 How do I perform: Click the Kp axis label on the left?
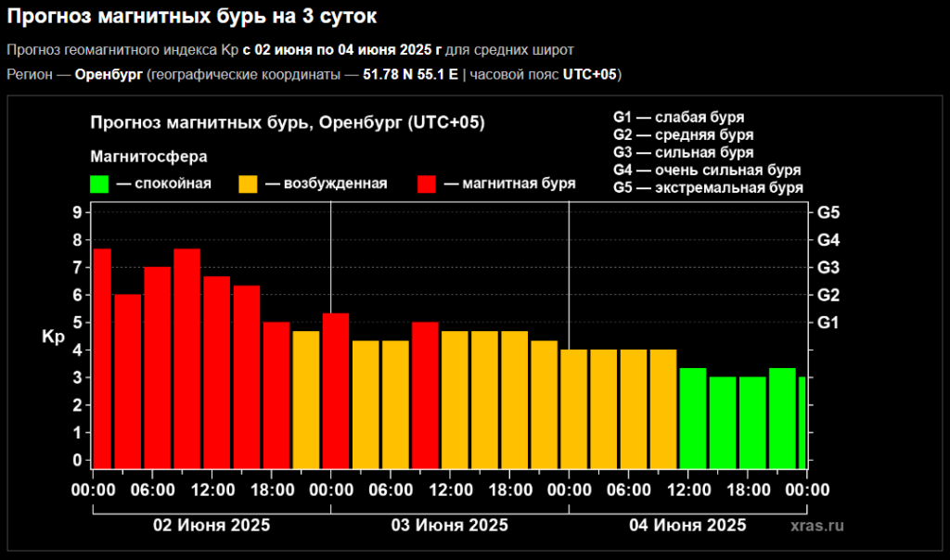pos(53,337)
